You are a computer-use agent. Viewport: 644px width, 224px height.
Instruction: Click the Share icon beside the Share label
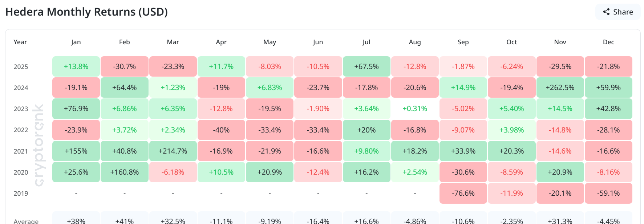(x=606, y=12)
